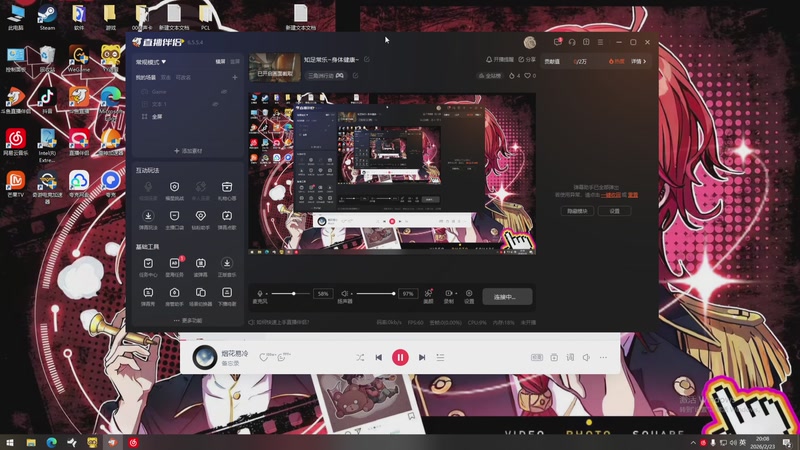Open music player volume speaker icon

click(x=586, y=358)
